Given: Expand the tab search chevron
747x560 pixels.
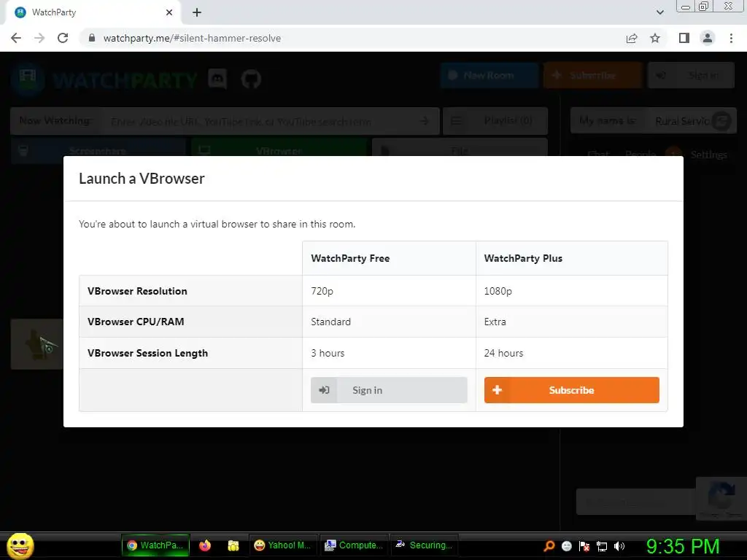Looking at the screenshot, I should click(659, 12).
